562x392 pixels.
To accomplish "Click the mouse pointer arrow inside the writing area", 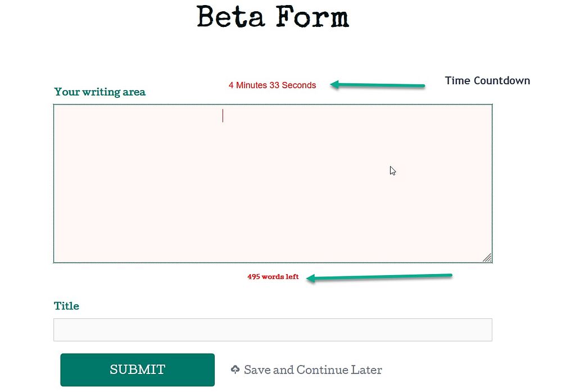I will click(x=392, y=170).
